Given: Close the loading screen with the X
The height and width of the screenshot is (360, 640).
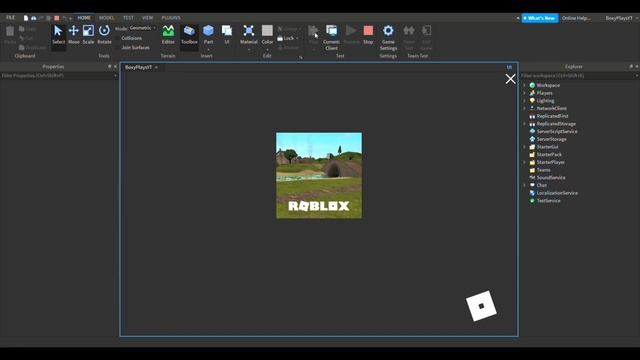Looking at the screenshot, I should 510,79.
